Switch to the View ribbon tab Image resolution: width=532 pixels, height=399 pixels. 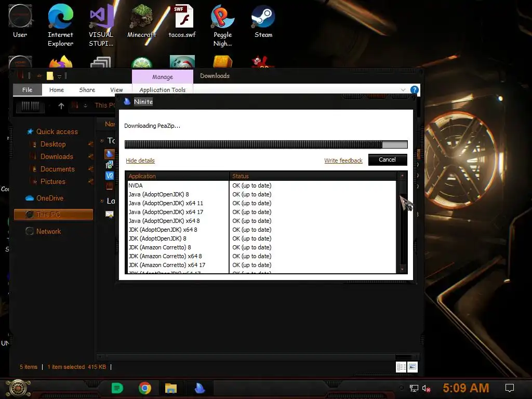click(116, 90)
